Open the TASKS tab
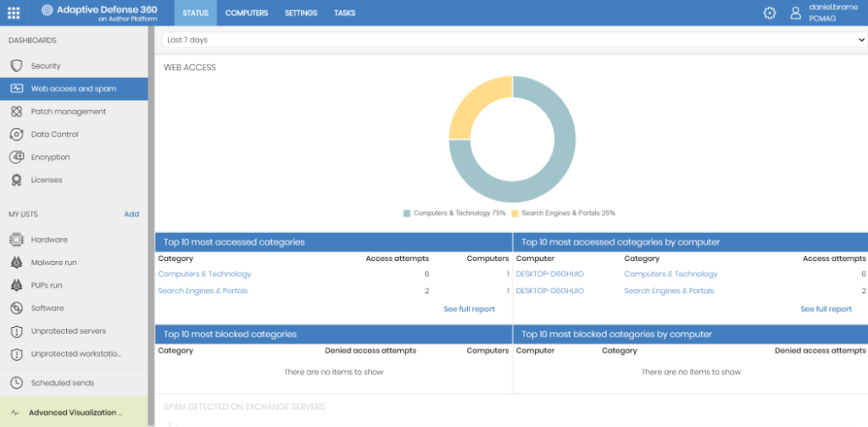 [345, 13]
